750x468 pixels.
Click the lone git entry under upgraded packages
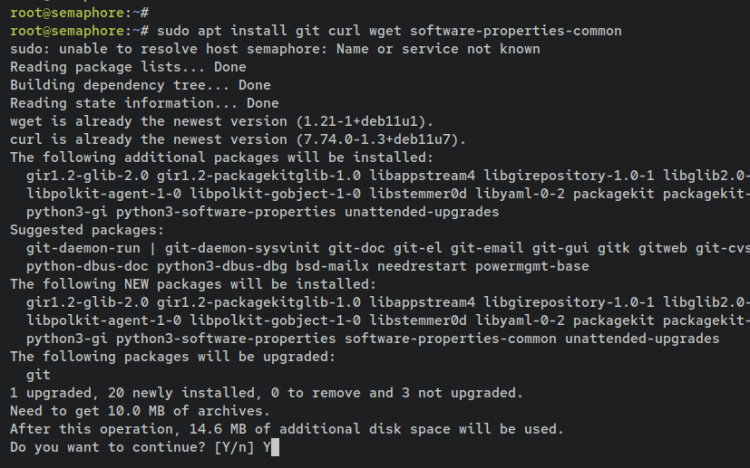39,375
